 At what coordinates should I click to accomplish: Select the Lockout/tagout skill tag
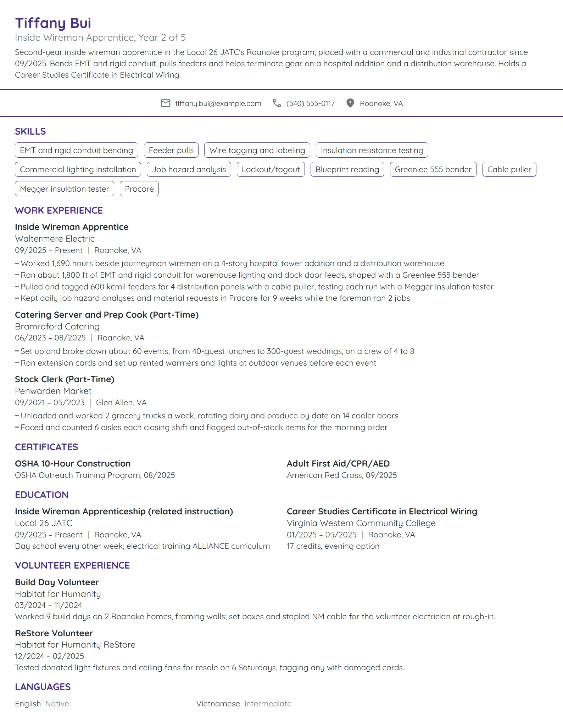point(271,169)
